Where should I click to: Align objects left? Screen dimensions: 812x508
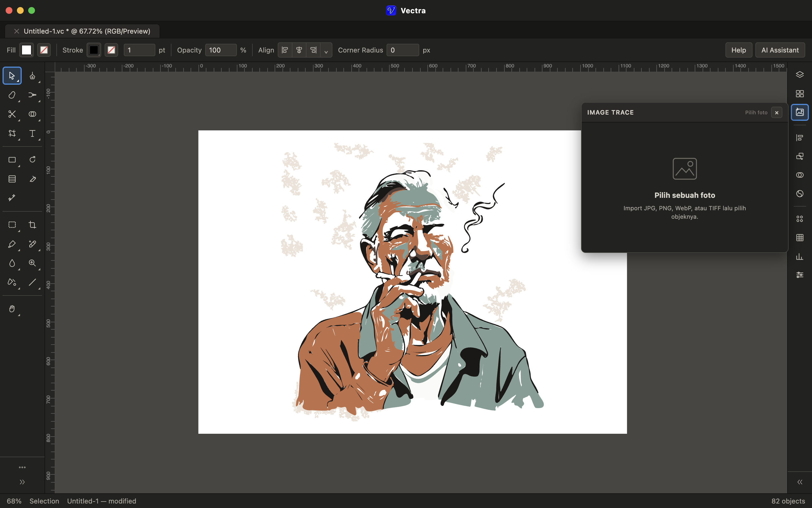tap(285, 50)
